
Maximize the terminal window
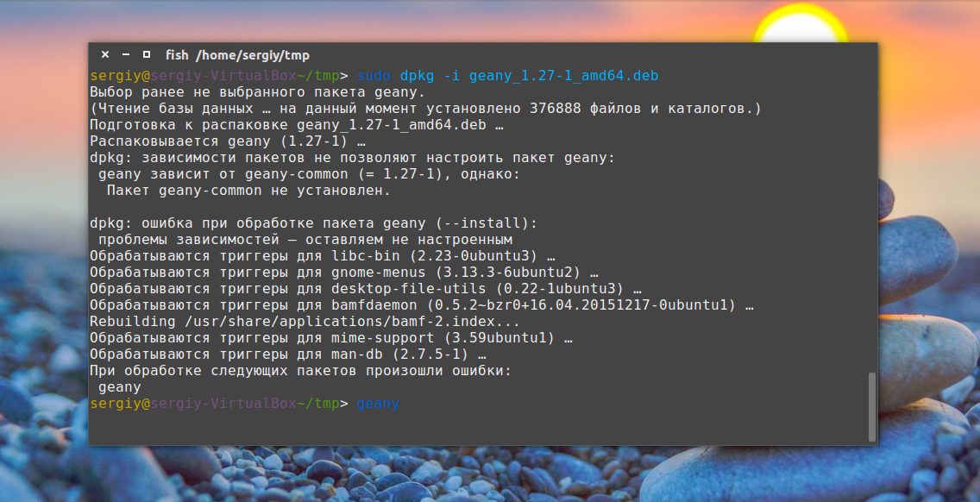pos(146,54)
